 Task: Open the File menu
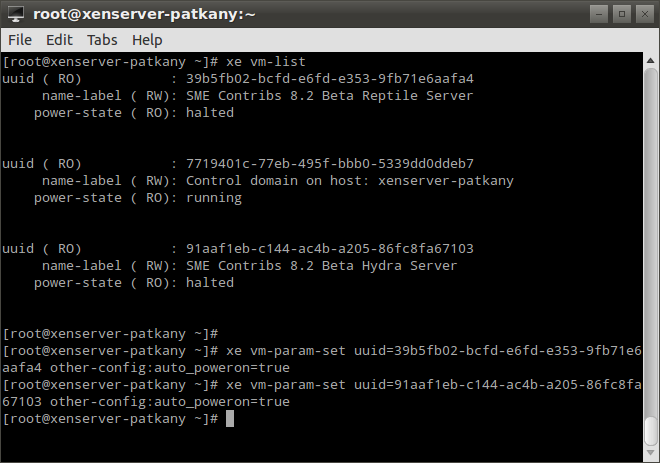[x=20, y=40]
